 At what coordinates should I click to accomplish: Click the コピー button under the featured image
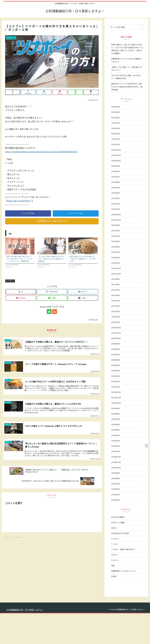[x=91, y=92]
